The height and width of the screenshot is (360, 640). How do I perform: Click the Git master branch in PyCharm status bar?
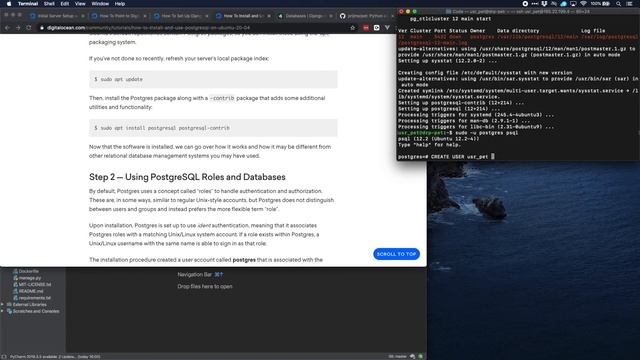pos(397,357)
